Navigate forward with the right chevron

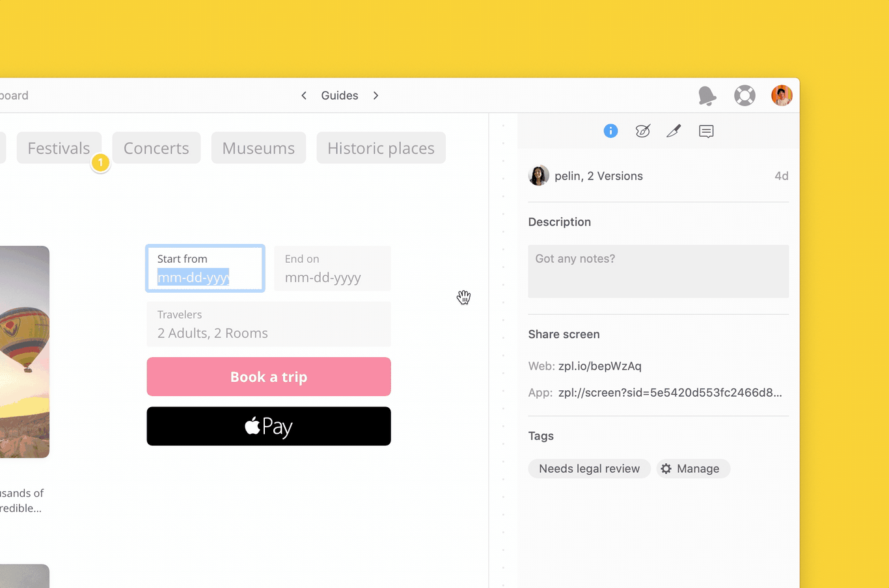click(x=376, y=95)
